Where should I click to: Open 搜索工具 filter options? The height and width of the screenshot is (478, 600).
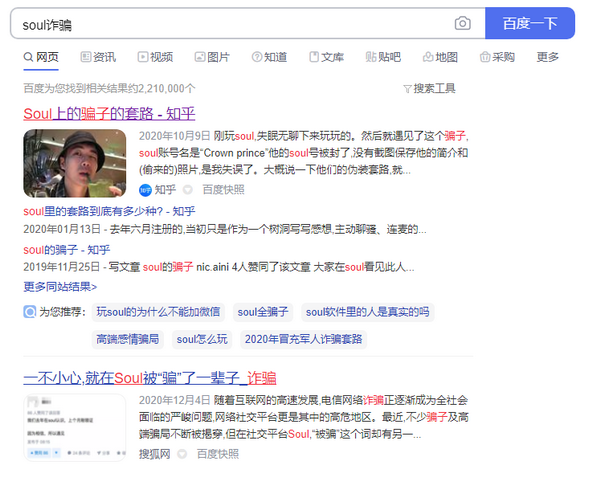click(x=429, y=89)
